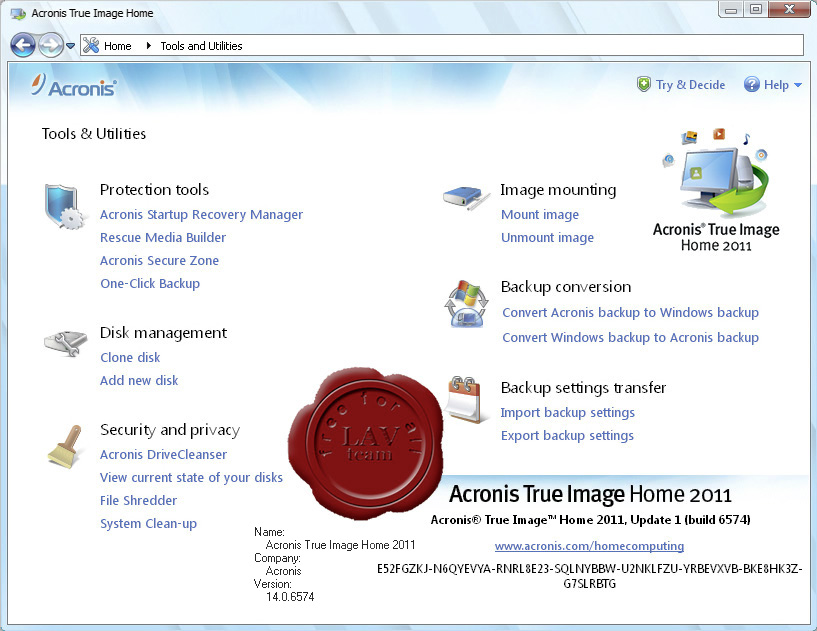
Task: Open File Shredder
Action: [138, 500]
